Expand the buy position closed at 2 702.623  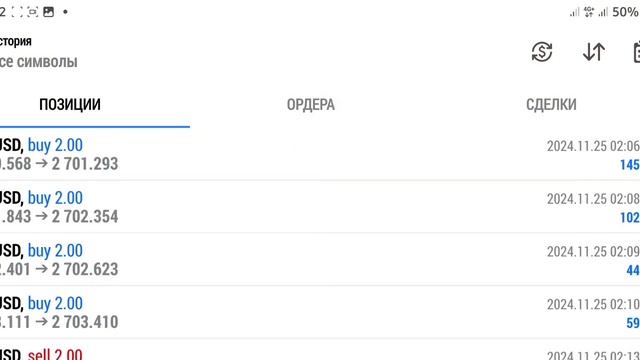(320, 260)
